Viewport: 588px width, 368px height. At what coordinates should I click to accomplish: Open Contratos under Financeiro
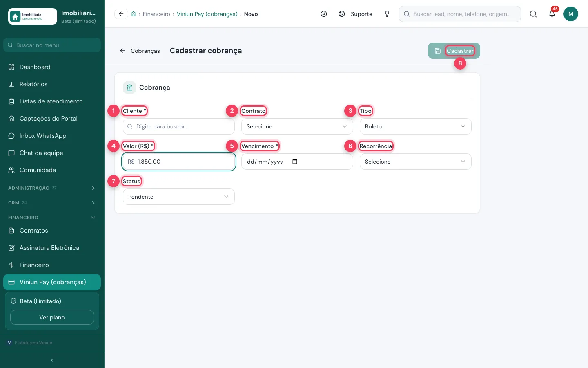[x=52, y=231]
